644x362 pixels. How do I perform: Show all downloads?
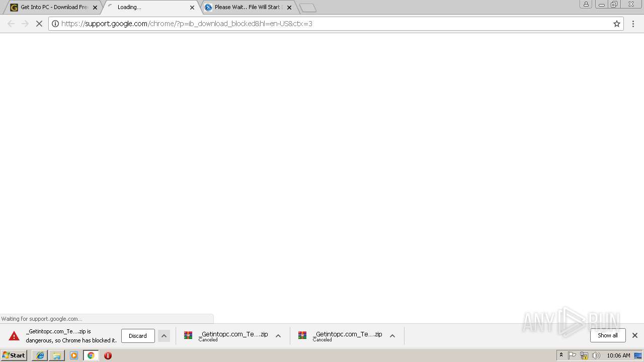click(608, 335)
